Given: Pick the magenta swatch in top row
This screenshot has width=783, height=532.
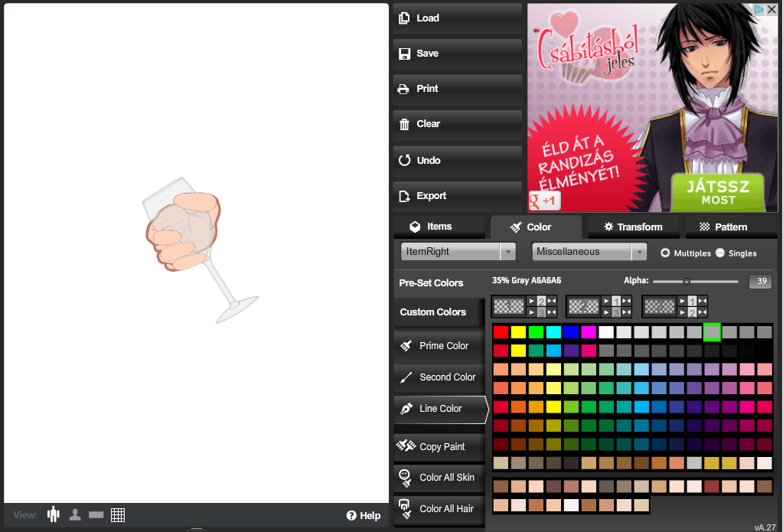Looking at the screenshot, I should coord(589,332).
